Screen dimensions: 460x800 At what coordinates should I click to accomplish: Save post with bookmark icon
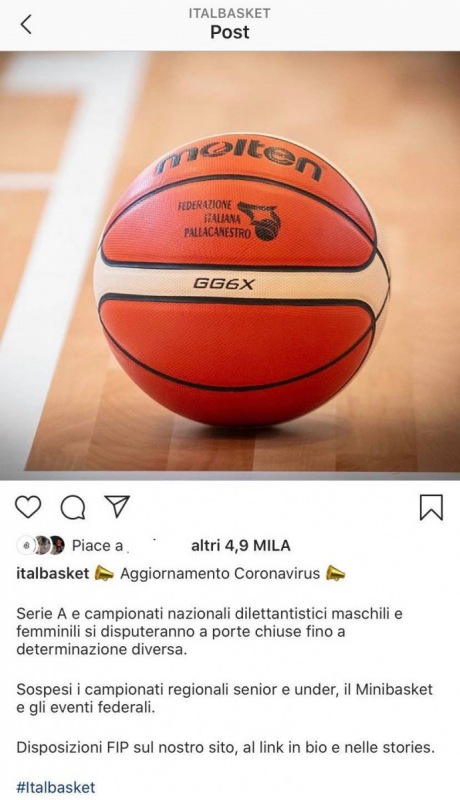(x=431, y=507)
